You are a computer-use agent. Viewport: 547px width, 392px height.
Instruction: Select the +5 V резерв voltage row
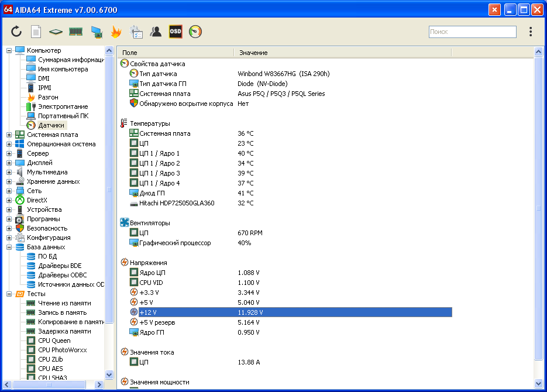[x=157, y=322]
